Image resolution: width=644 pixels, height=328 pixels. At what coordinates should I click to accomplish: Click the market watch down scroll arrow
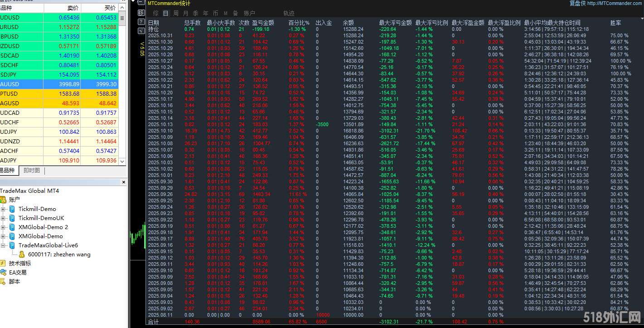tap(122, 162)
